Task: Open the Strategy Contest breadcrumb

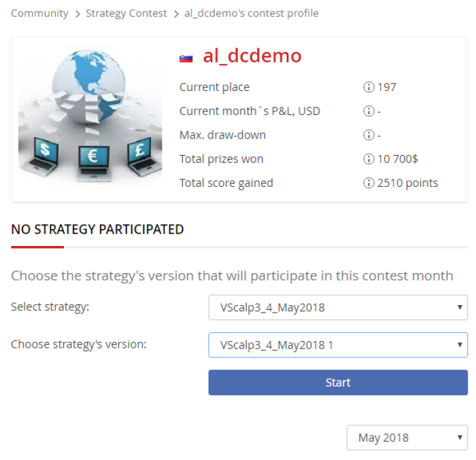Action: (x=126, y=14)
